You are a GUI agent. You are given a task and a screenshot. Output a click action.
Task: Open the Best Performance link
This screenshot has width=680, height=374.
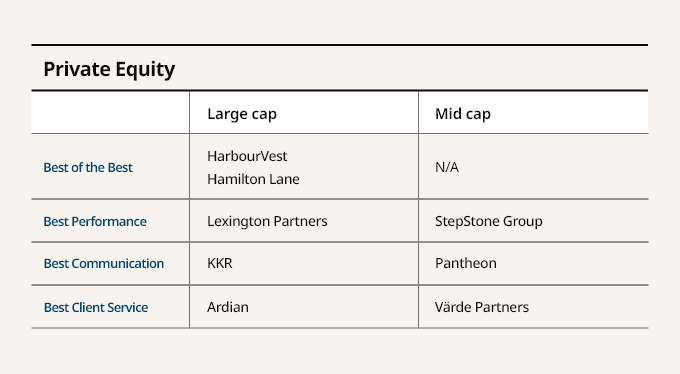[95, 221]
